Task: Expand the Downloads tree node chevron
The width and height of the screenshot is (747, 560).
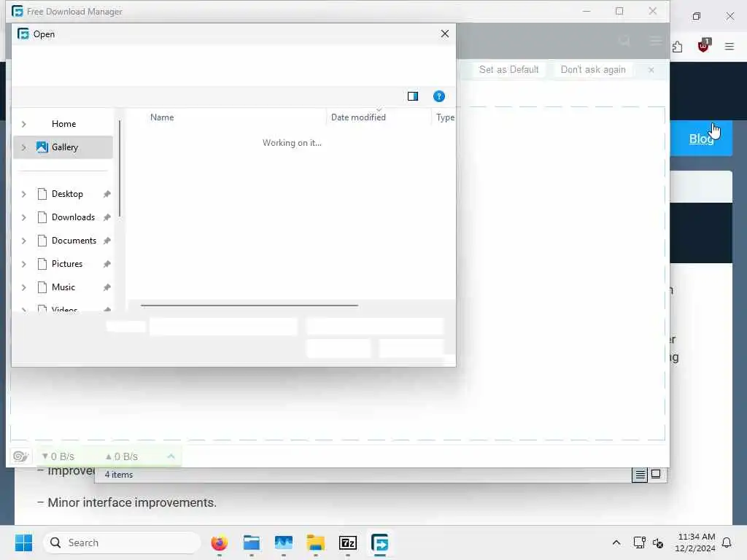Action: click(x=24, y=217)
